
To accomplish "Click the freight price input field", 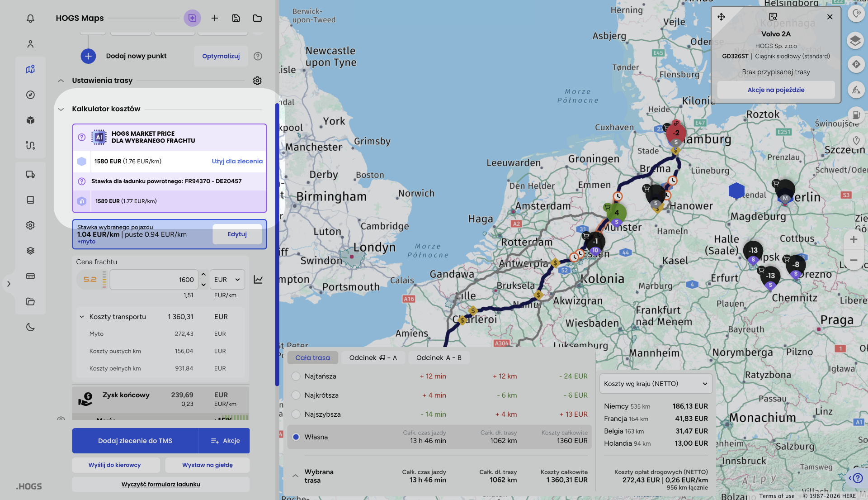I will click(x=154, y=280).
